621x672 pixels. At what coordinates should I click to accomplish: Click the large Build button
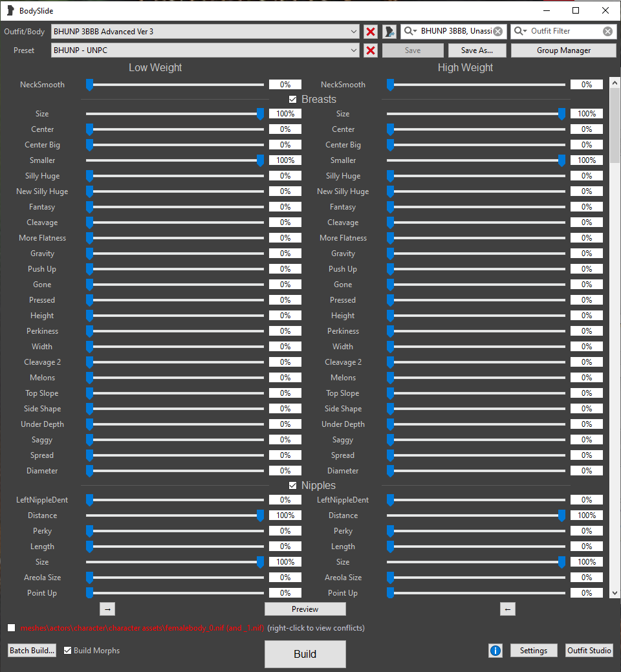[305, 654]
